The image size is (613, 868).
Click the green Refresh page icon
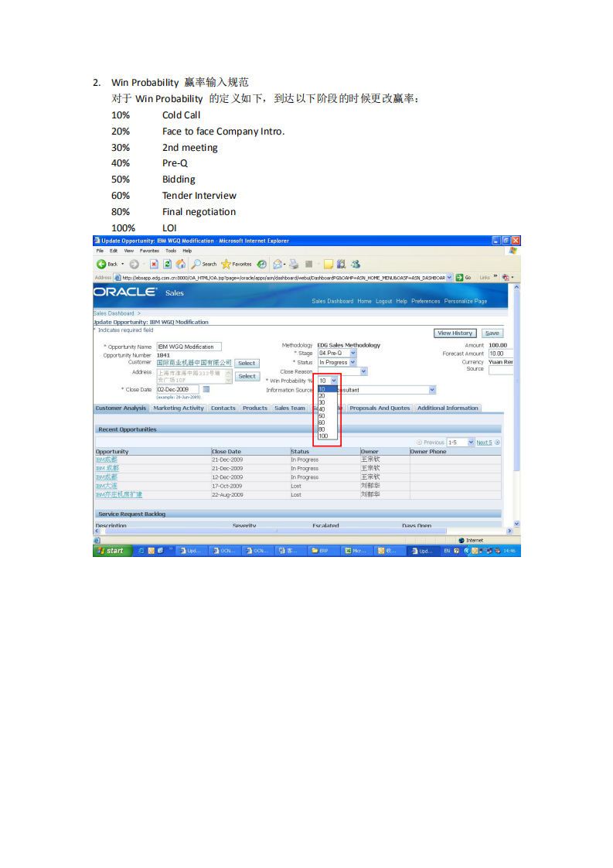pyautogui.click(x=167, y=264)
